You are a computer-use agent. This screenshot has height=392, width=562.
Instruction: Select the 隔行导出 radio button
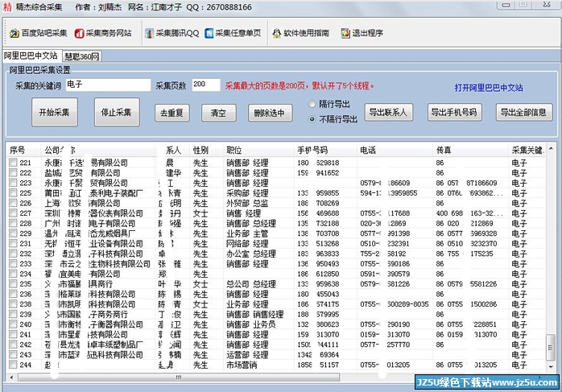pos(312,105)
